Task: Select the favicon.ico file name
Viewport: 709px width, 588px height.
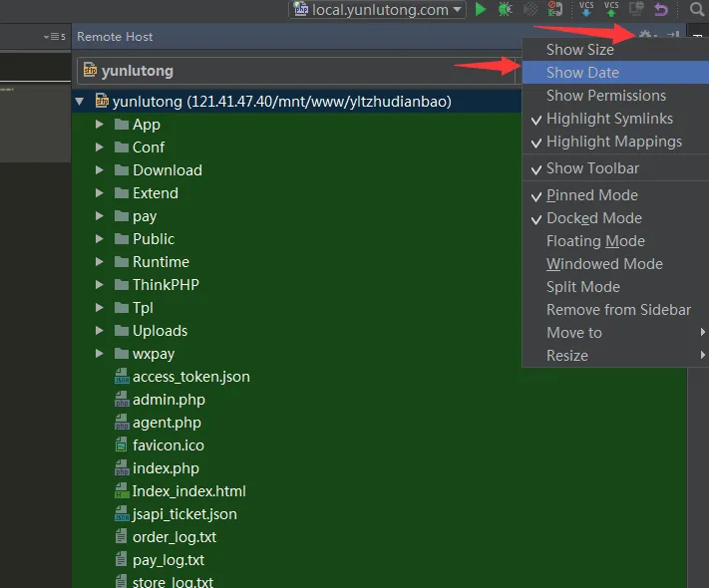Action: (x=169, y=445)
